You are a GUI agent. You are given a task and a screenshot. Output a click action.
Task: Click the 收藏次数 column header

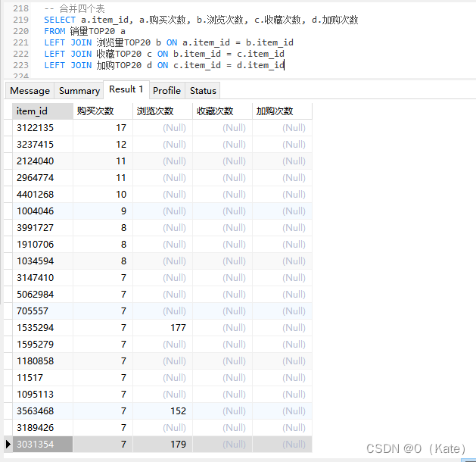(x=222, y=111)
